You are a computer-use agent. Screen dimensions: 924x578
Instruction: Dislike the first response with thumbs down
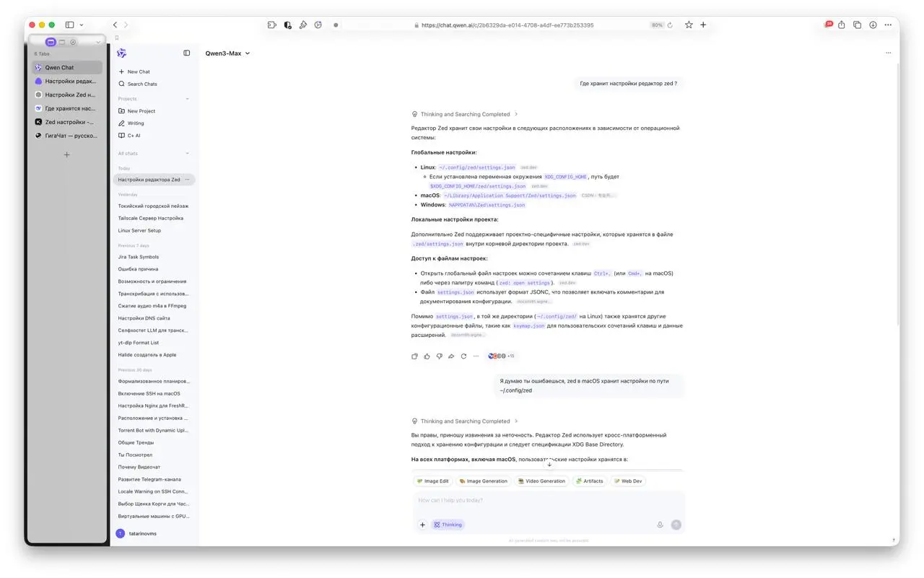(x=439, y=356)
